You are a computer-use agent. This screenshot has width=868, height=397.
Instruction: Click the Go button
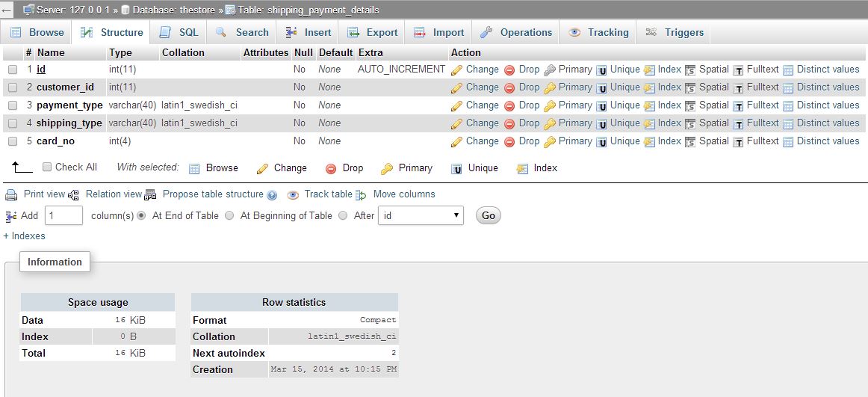(x=489, y=215)
